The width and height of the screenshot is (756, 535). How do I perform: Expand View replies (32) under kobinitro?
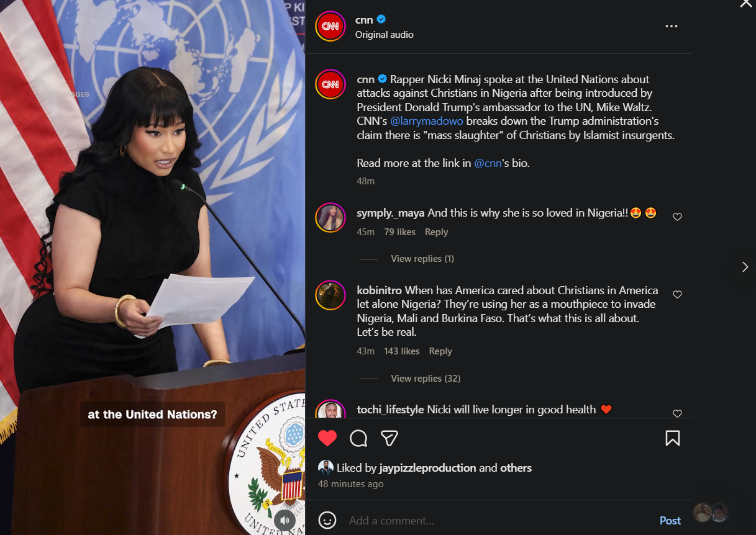pos(426,378)
